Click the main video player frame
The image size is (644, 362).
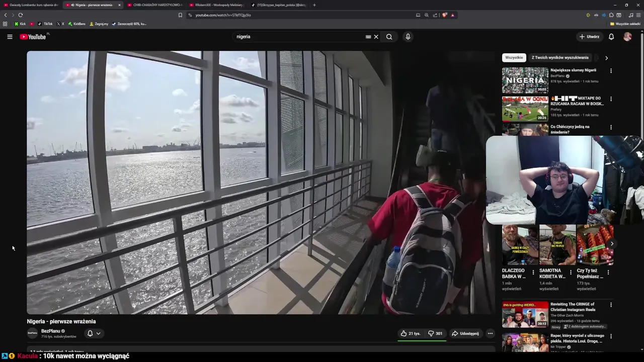tap(261, 183)
